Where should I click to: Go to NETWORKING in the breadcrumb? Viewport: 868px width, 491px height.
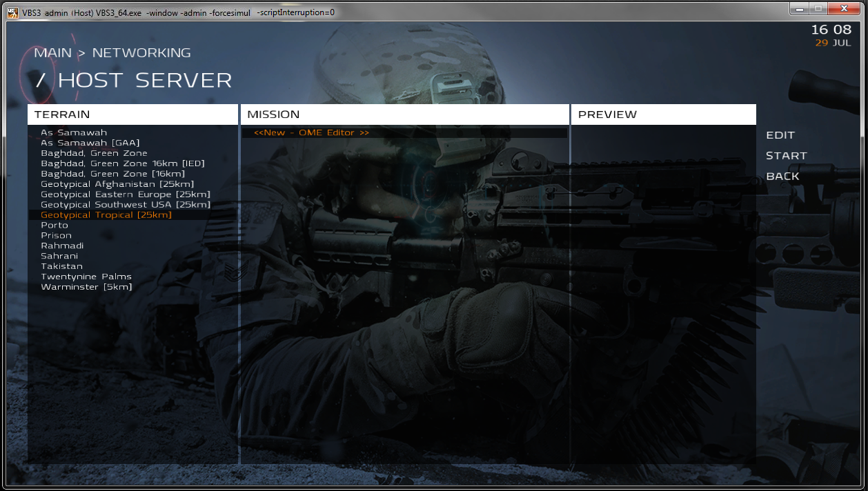(141, 53)
